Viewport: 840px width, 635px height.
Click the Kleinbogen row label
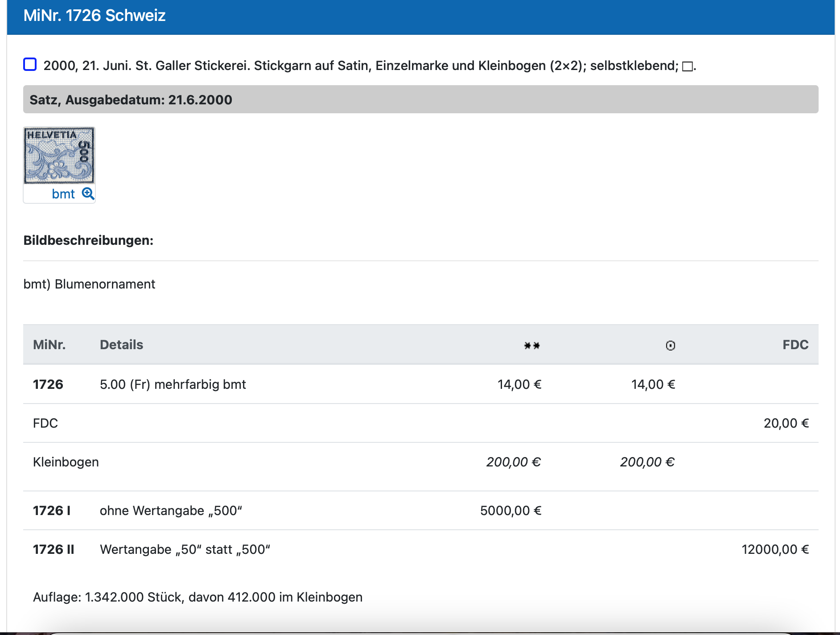coord(66,462)
